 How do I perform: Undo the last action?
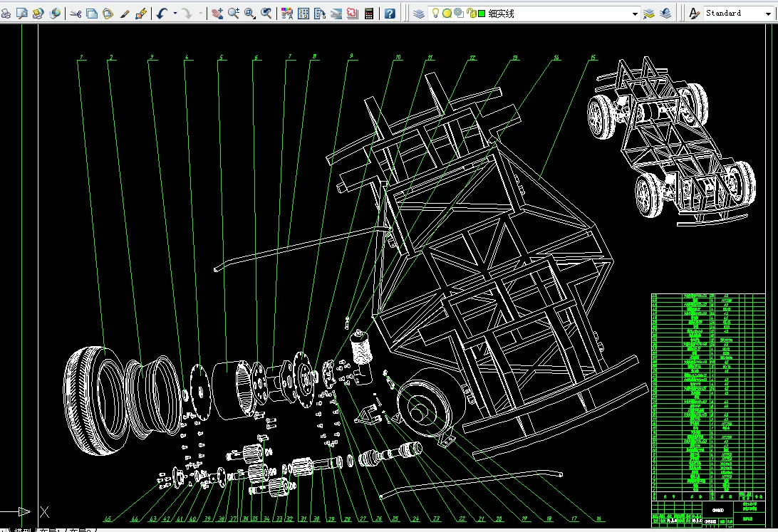[x=162, y=14]
